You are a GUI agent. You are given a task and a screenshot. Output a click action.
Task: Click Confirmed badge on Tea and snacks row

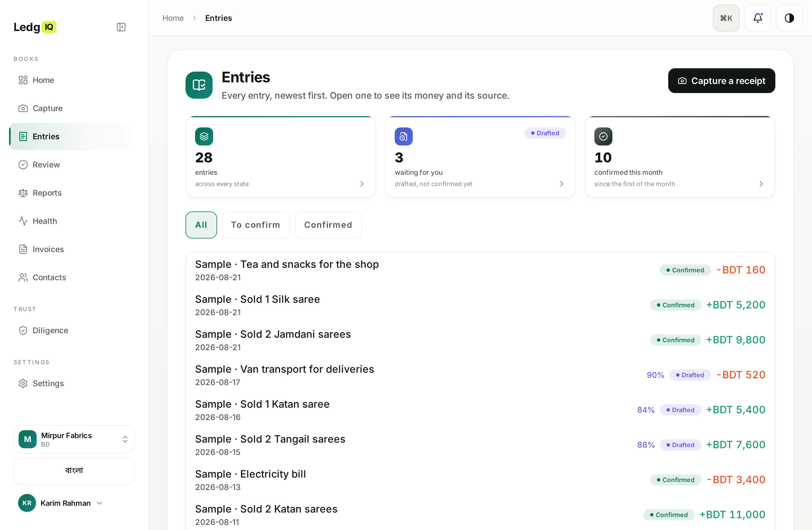tap(685, 270)
